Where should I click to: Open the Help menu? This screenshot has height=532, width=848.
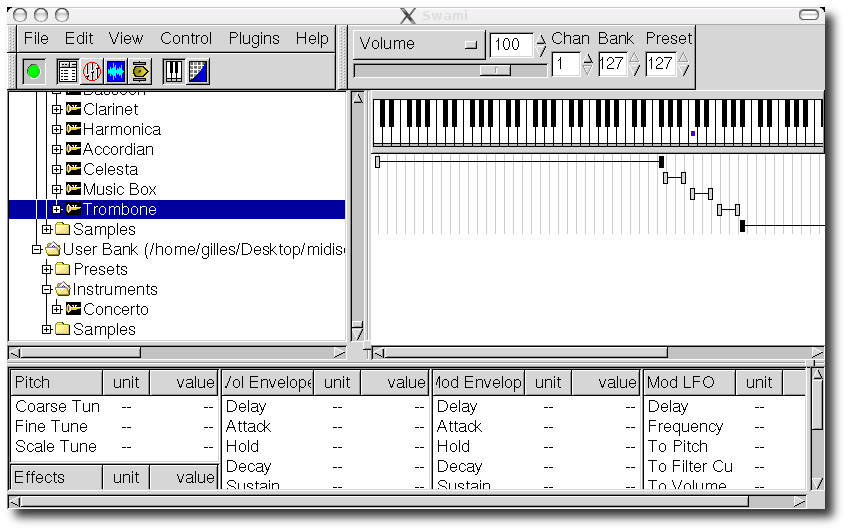[x=312, y=38]
